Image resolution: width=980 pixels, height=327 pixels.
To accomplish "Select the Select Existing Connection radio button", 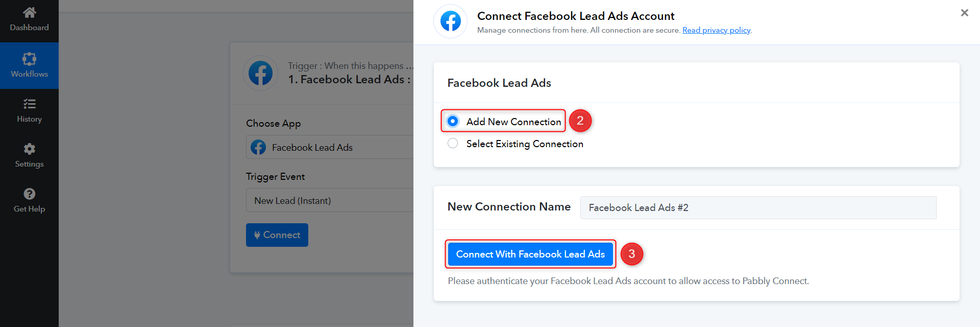I will point(453,144).
